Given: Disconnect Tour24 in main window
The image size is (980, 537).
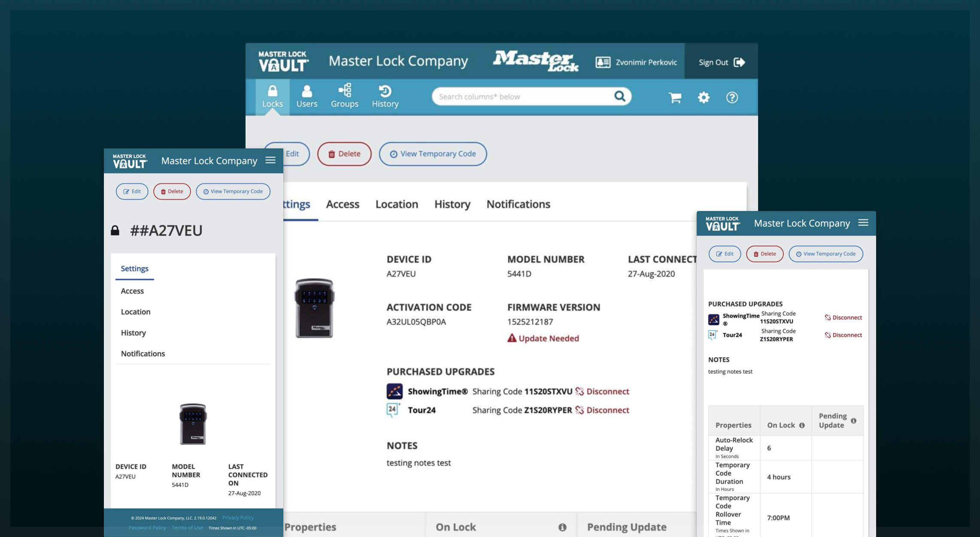Looking at the screenshot, I should click(602, 410).
